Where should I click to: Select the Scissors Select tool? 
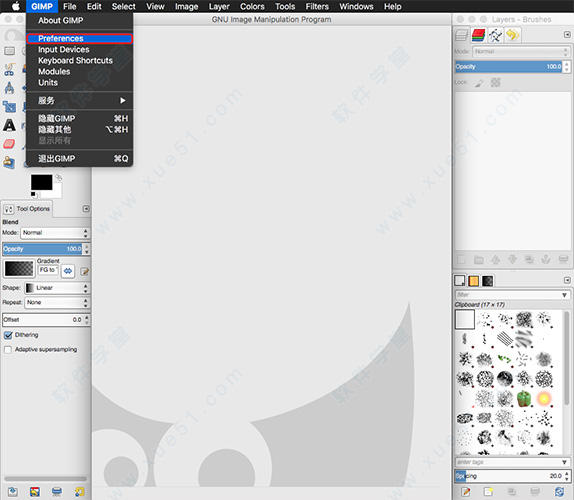pyautogui.click(x=10, y=69)
